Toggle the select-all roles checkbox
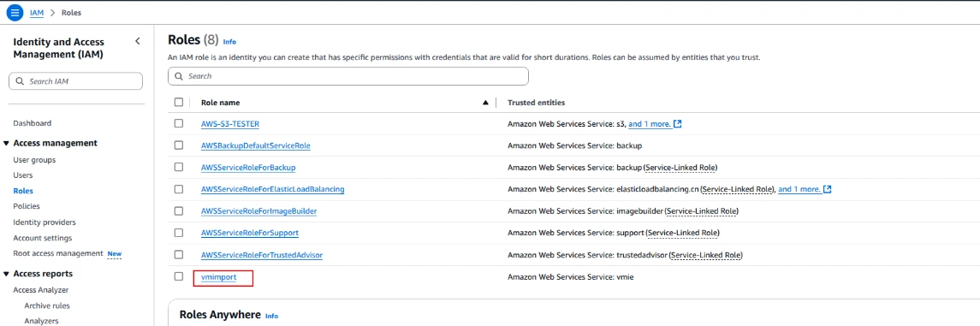Screen dimensions: 980x326 (179, 102)
